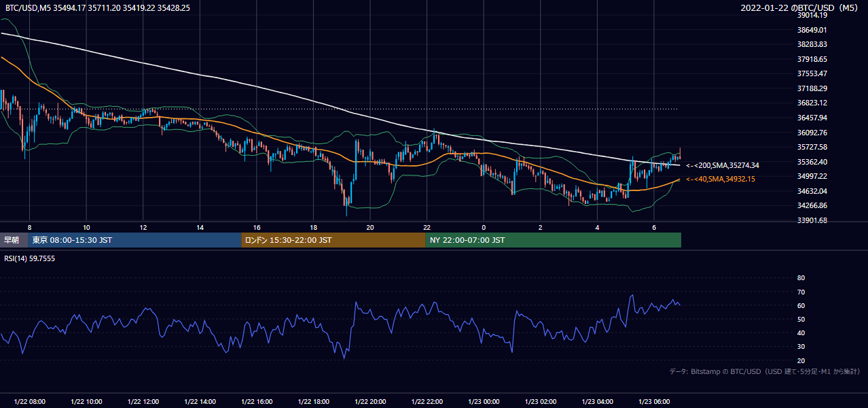Click bottom time label 1/22 14:00
This screenshot has width=868, height=408.
click(200, 402)
